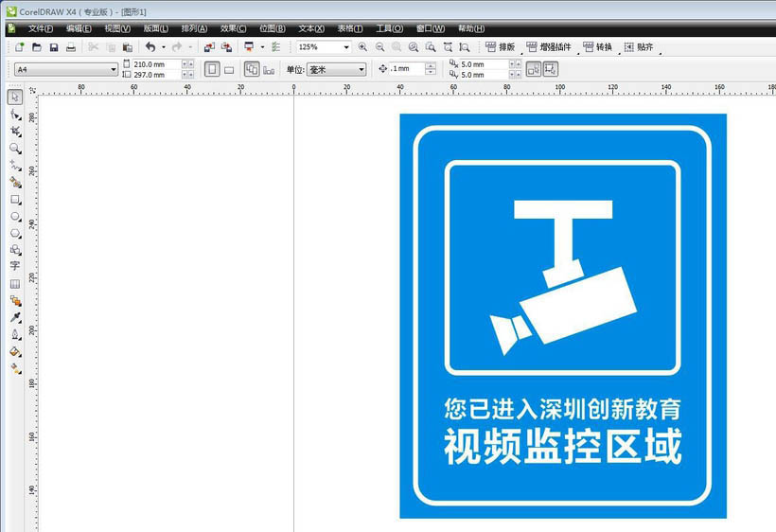Click the 增强插件 toolbar button

pyautogui.click(x=549, y=47)
